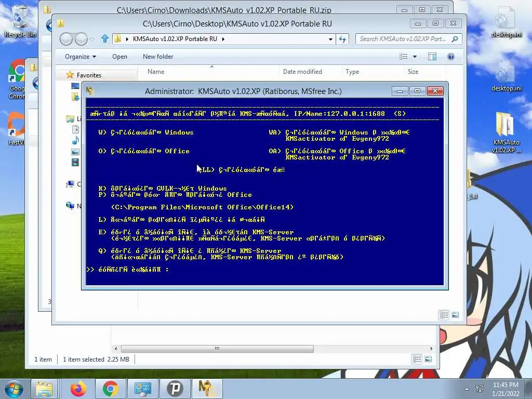This screenshot has height=399, width=532.
Task: Click the W) Windows activation option text
Action: pos(146,132)
